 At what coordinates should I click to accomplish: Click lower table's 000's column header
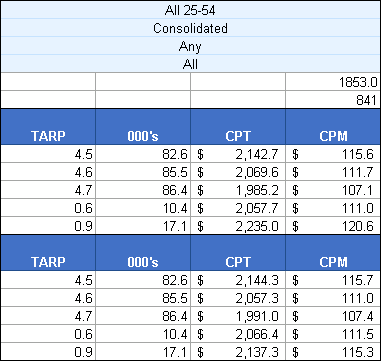point(143,253)
